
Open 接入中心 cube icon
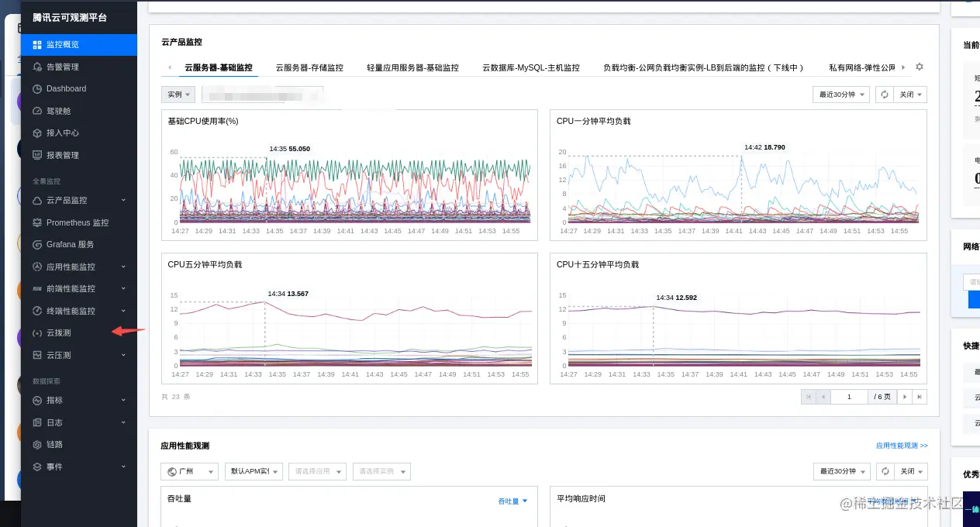point(37,133)
